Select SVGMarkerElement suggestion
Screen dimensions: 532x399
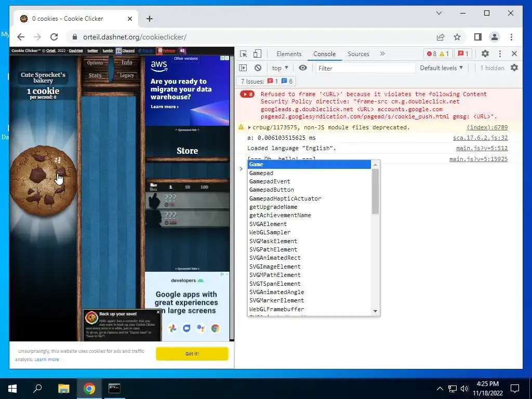(x=310, y=301)
